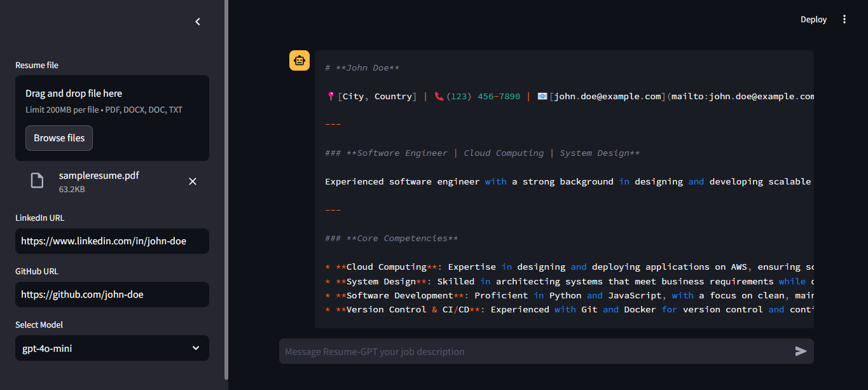The image size is (868, 390).
Task: Open the three-dot main menu
Action: [x=844, y=19]
